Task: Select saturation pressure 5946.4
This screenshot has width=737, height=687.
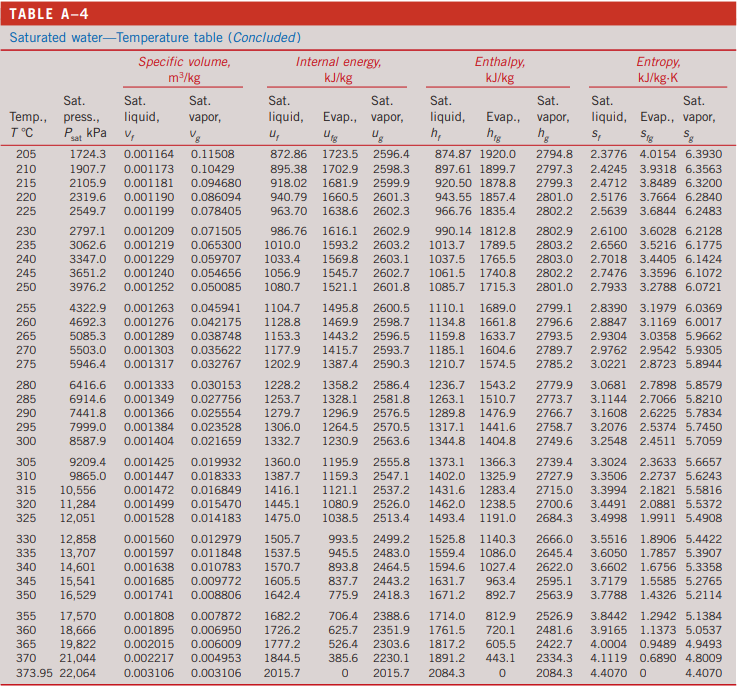Action: pos(88,364)
